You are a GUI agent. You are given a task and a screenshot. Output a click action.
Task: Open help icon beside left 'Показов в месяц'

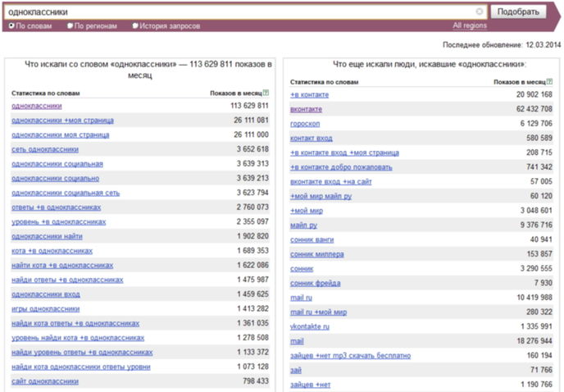266,93
